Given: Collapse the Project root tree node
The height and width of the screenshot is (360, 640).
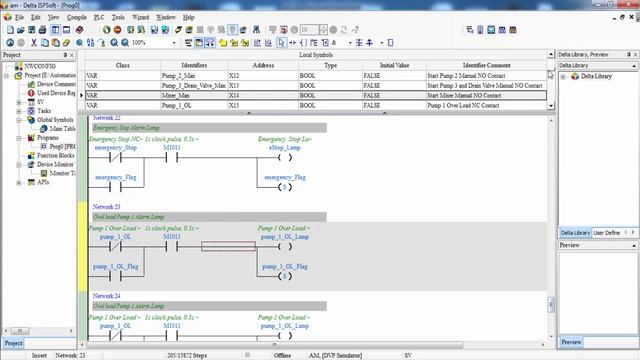Looking at the screenshot, I should 7,76.
